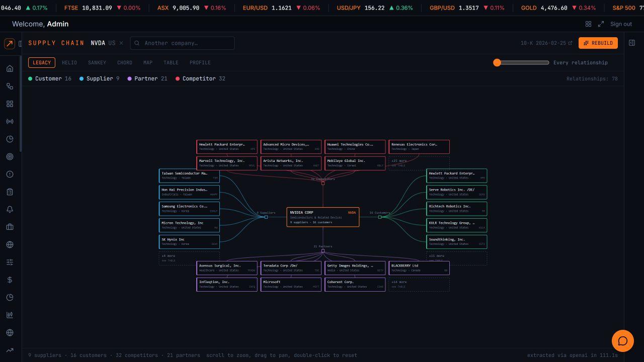Select the central NVIDIA CORP node
This screenshot has height=362, width=644.
[323, 217]
